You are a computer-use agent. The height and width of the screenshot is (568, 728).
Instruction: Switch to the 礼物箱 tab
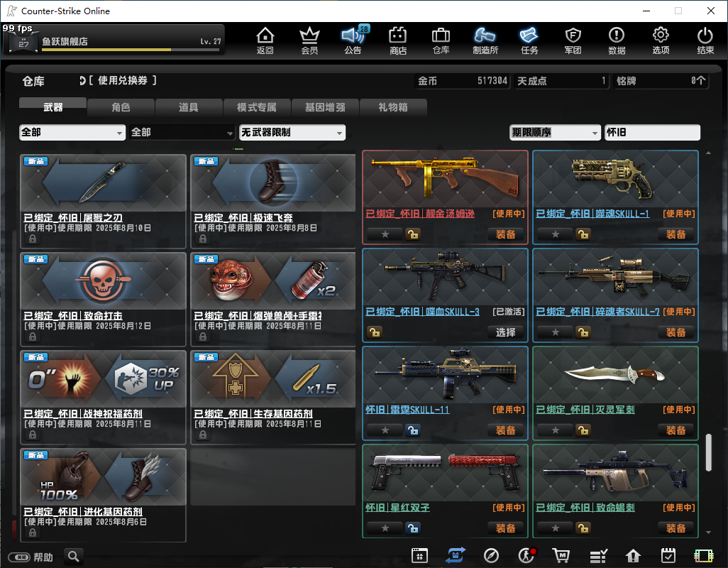[393, 106]
